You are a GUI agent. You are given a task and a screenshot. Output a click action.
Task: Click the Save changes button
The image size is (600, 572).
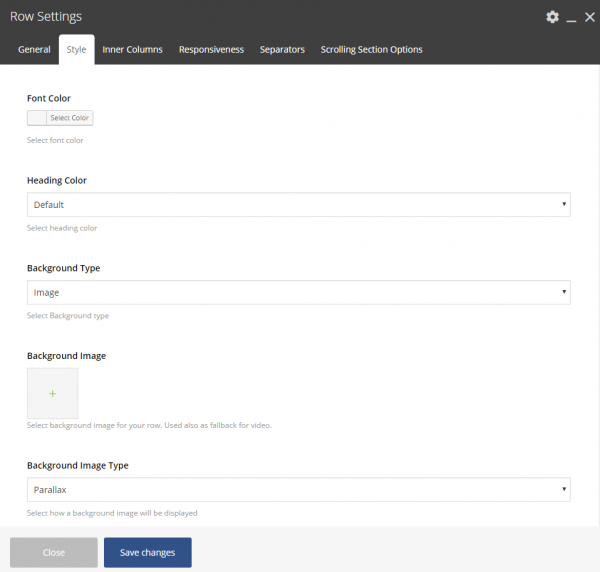click(x=147, y=552)
